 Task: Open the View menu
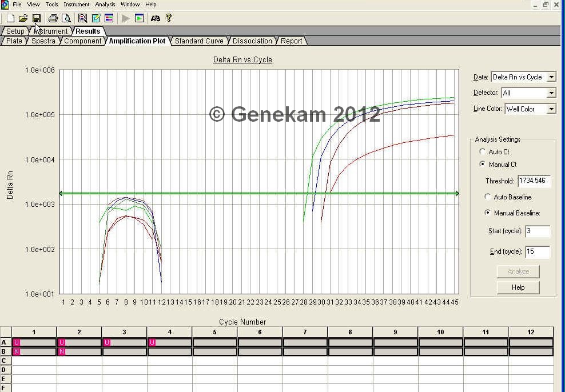coord(34,5)
